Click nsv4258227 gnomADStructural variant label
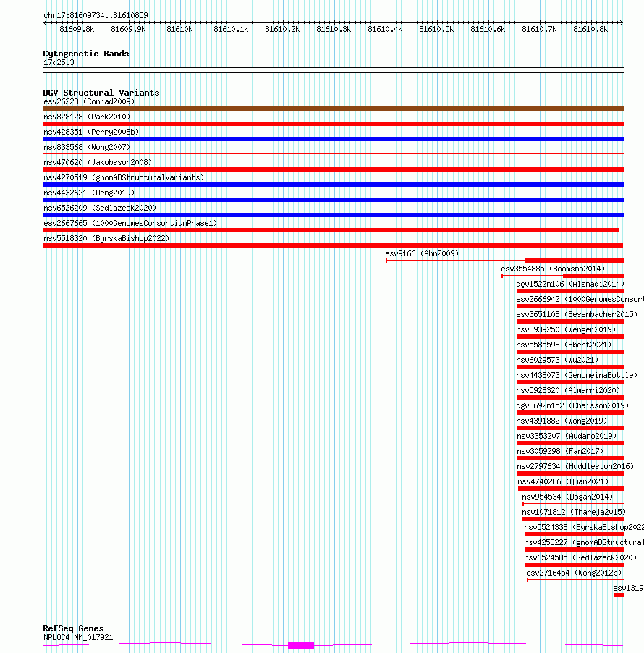The height and width of the screenshot is (653, 644). pos(584,542)
